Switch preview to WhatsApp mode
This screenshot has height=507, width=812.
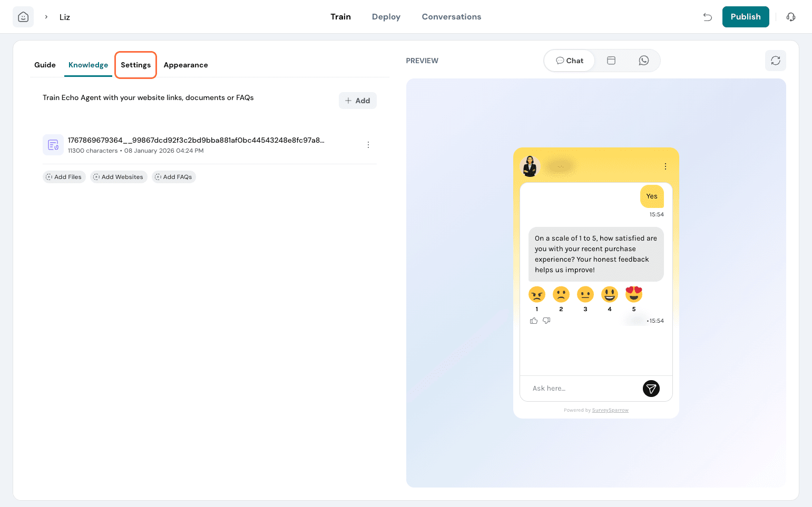coord(643,61)
